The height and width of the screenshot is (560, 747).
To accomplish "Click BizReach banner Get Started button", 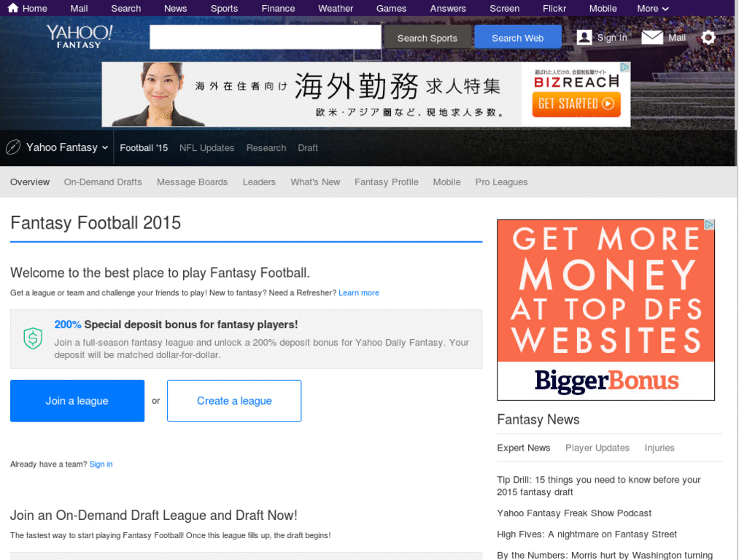I will pyautogui.click(x=576, y=104).
